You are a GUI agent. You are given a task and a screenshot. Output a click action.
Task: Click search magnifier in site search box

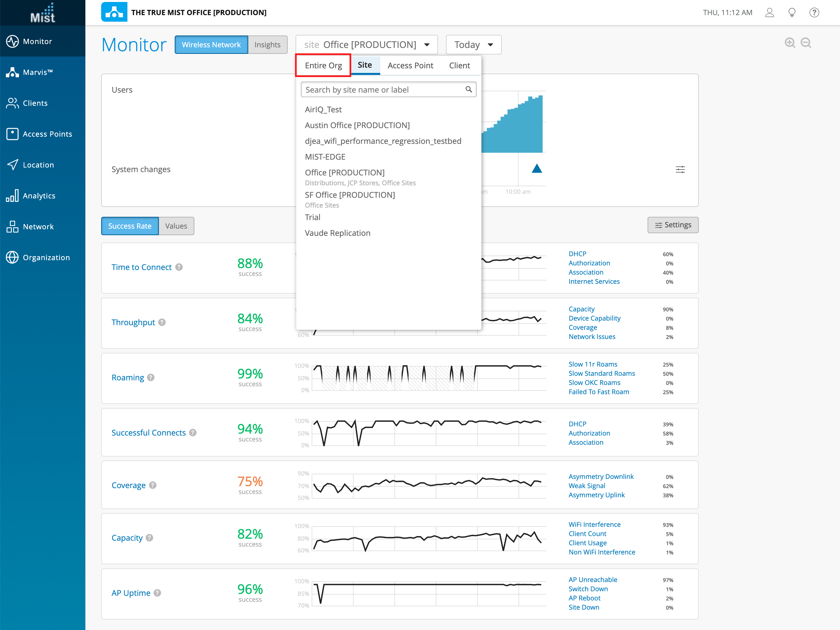point(469,89)
